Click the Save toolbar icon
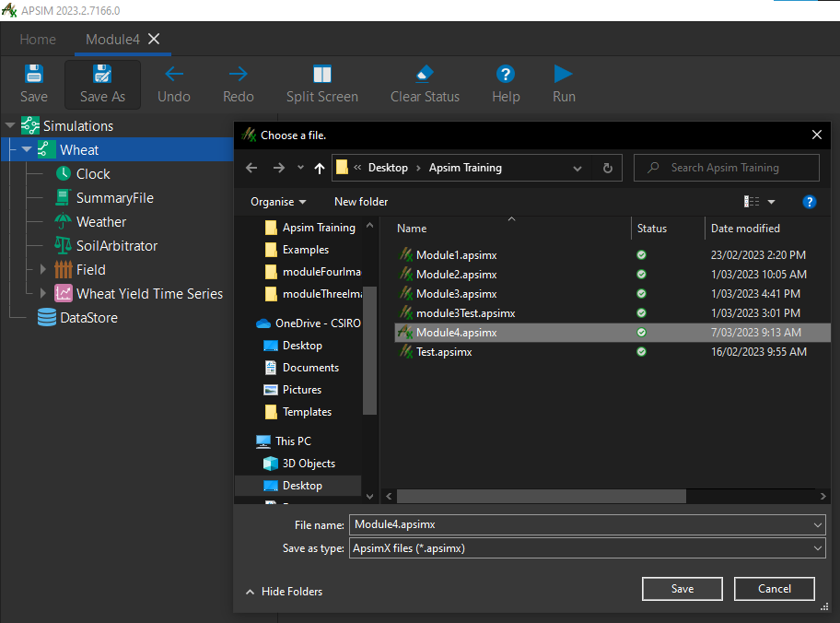This screenshot has height=623, width=840. 34,74
